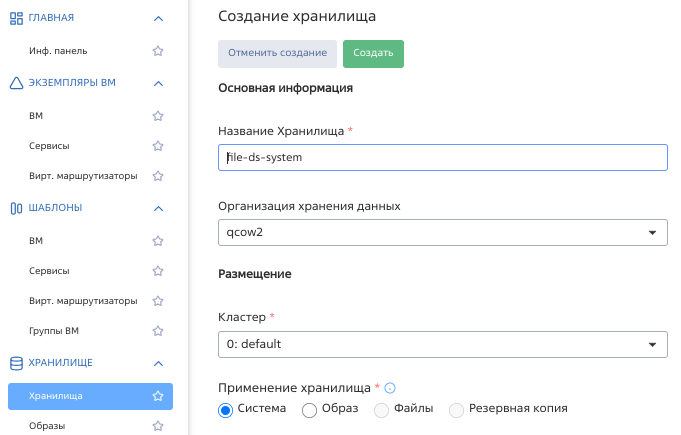681x435 pixels.
Task: Click the ХРАНИЛИЩЕ header text
Action: pyautogui.click(x=61, y=362)
